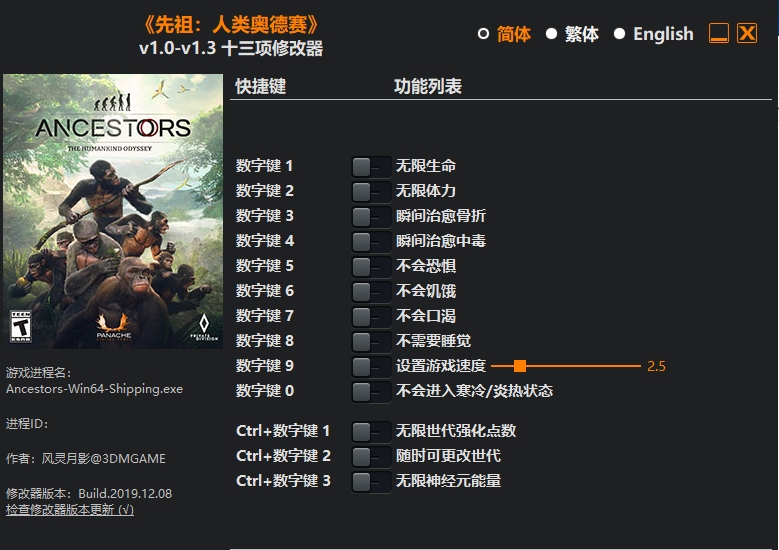Toggle 无限生命 switch on

(x=371, y=167)
